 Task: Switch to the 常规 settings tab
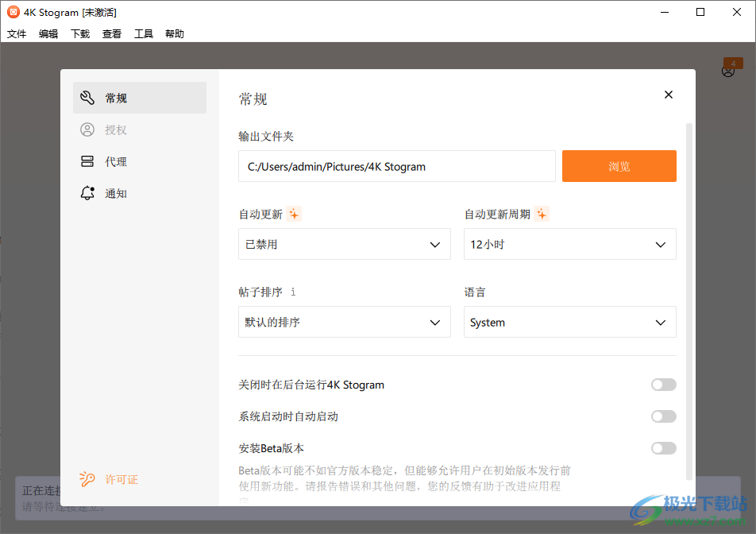click(x=140, y=98)
